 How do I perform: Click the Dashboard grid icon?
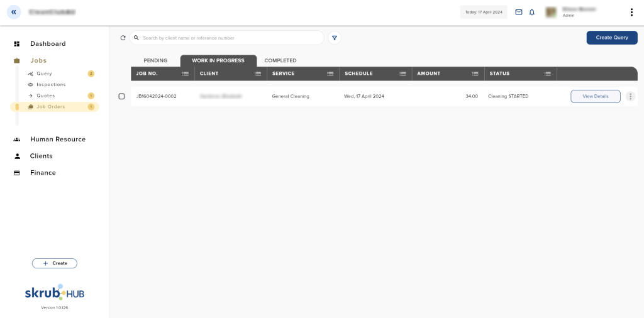tap(17, 43)
